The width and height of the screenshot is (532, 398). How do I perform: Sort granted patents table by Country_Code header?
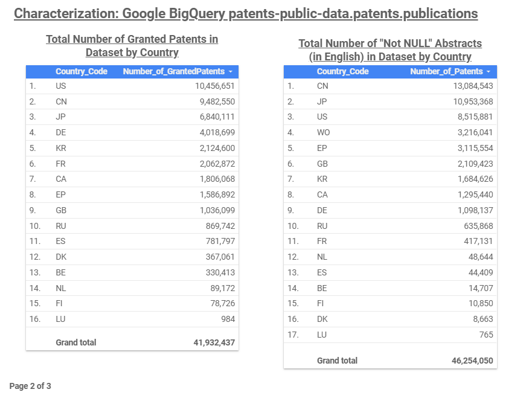pos(82,71)
